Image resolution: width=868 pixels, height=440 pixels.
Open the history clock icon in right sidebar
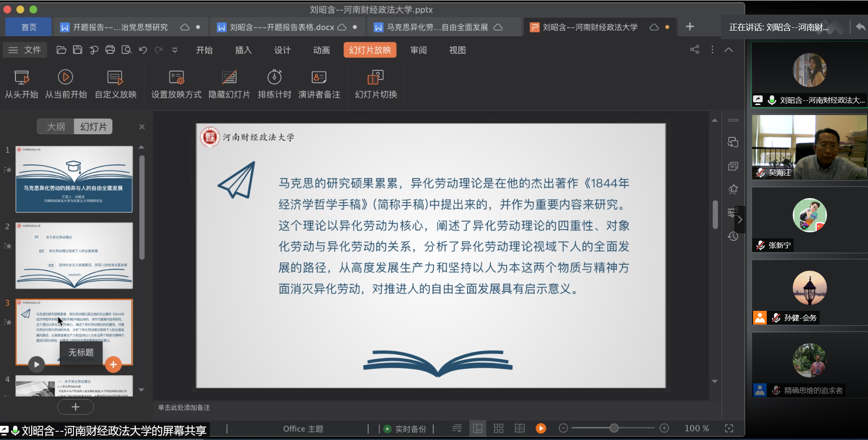coord(733,236)
